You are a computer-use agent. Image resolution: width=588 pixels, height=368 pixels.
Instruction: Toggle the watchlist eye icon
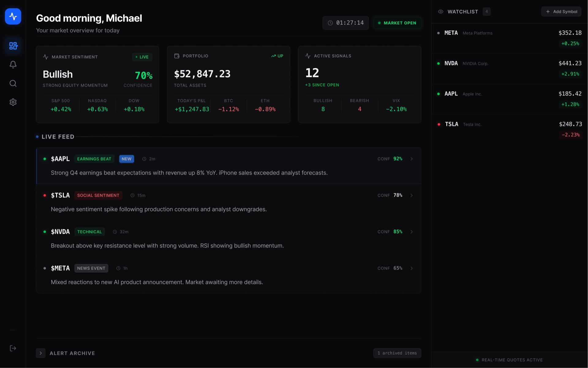click(440, 12)
